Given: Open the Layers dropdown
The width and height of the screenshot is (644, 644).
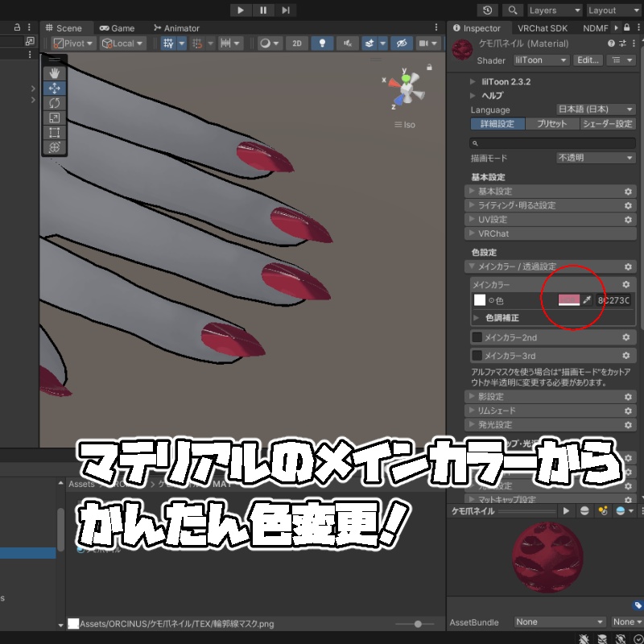Looking at the screenshot, I should (x=555, y=10).
